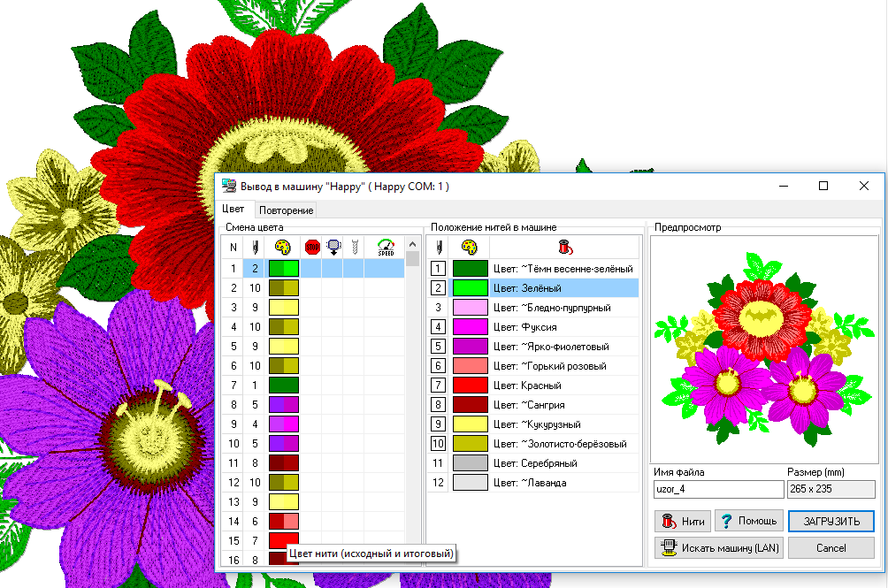The height and width of the screenshot is (588, 888).
Task: Click row number 11 in color change list
Action: (x=233, y=463)
